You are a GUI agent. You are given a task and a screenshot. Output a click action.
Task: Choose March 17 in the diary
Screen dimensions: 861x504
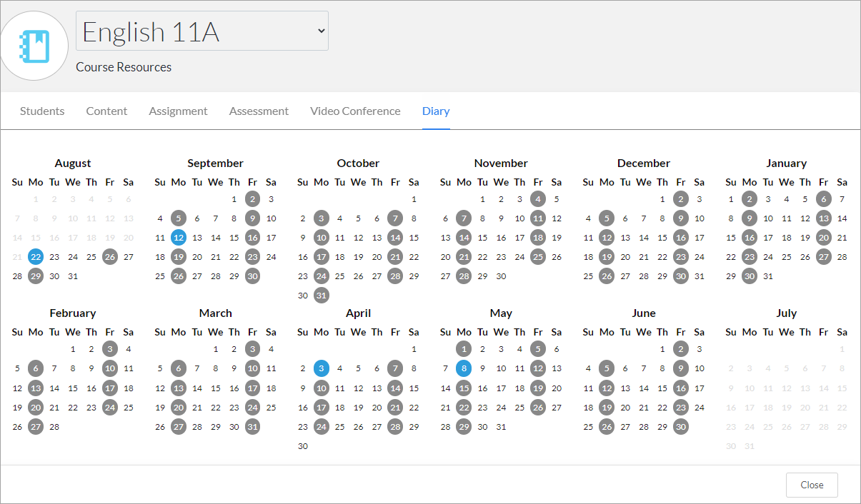[x=253, y=388]
